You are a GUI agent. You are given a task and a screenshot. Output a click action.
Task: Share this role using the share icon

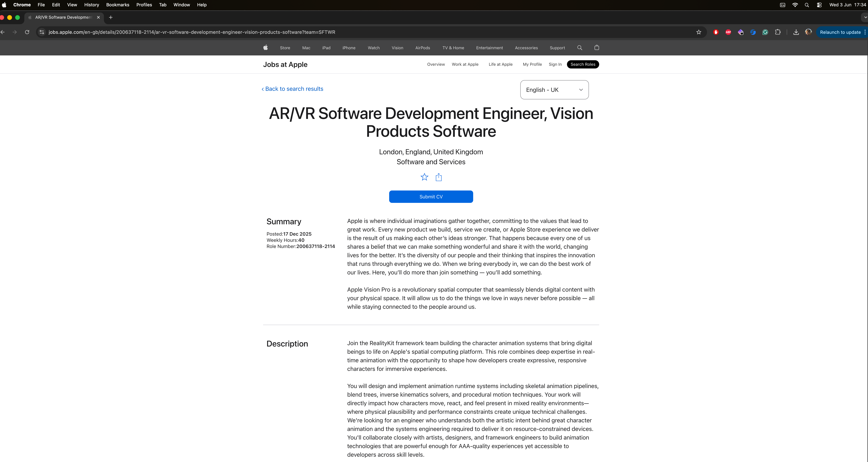pos(438,177)
